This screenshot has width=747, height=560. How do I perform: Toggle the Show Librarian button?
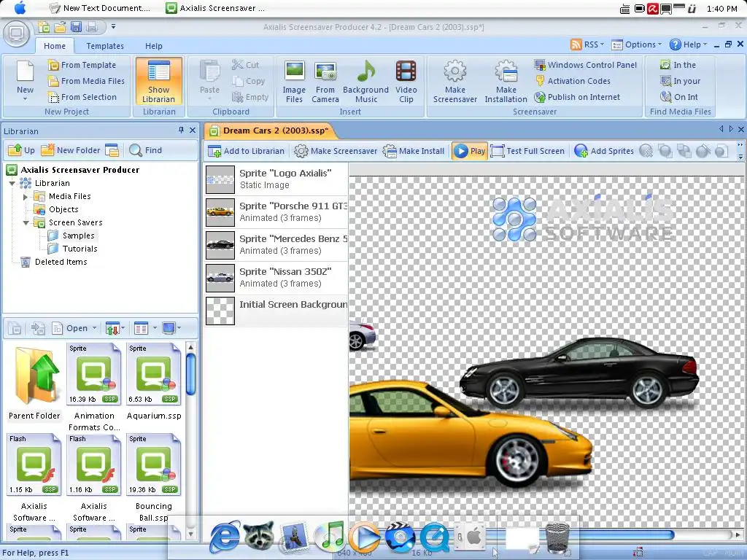click(x=158, y=81)
